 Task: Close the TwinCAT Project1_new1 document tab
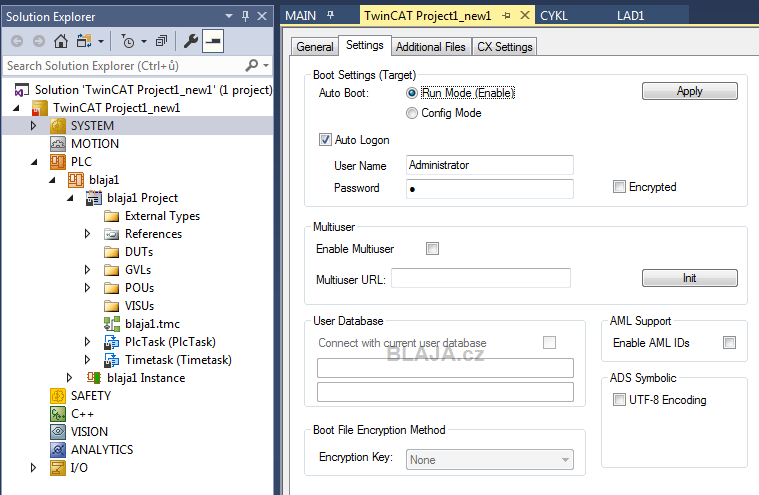(x=525, y=15)
